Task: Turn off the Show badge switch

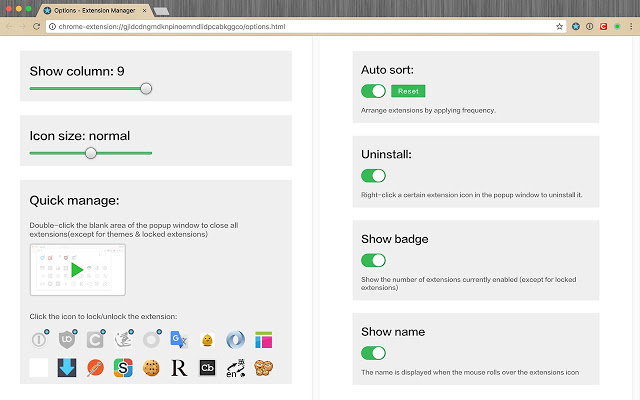Action: (373, 260)
